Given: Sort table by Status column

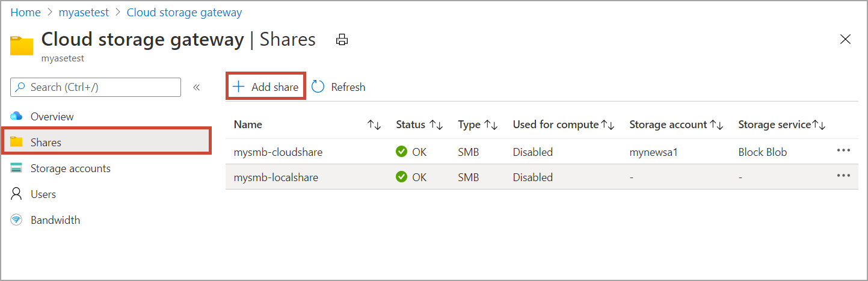Looking at the screenshot, I should (x=436, y=125).
